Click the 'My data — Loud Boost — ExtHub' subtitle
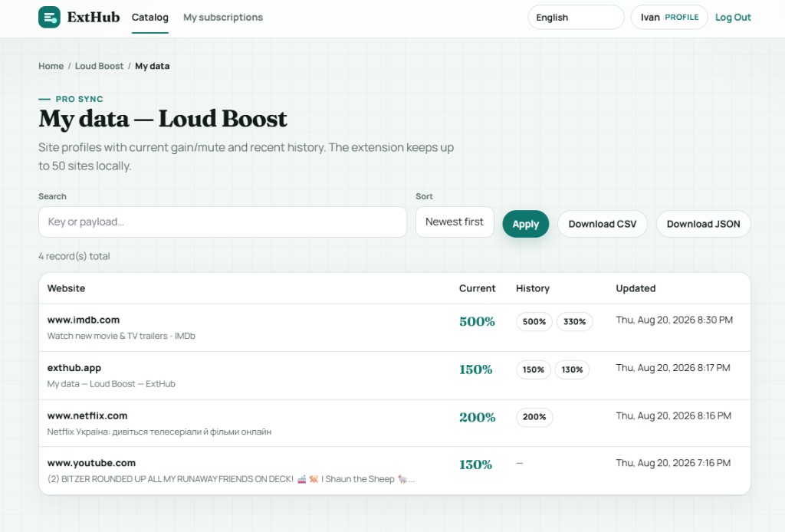 (111, 384)
